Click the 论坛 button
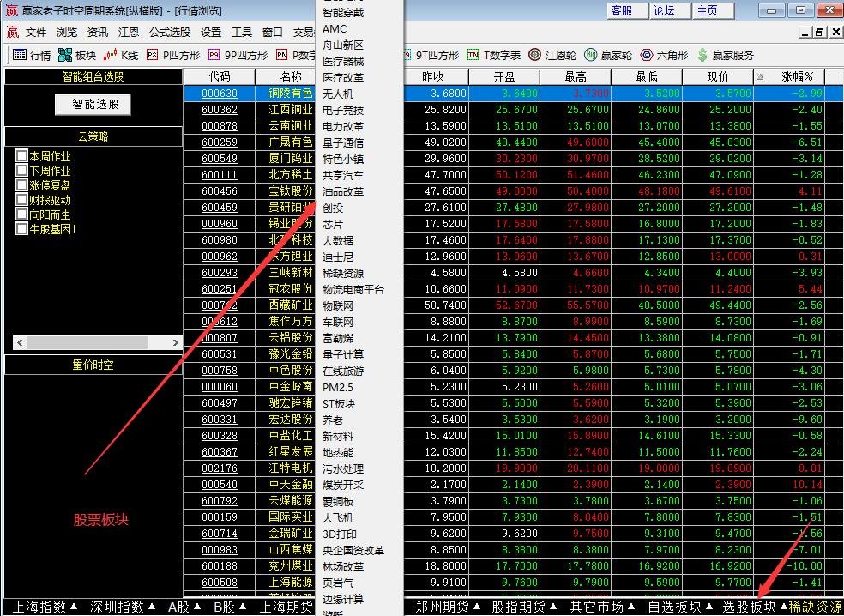This screenshot has height=616, width=844. click(x=670, y=10)
